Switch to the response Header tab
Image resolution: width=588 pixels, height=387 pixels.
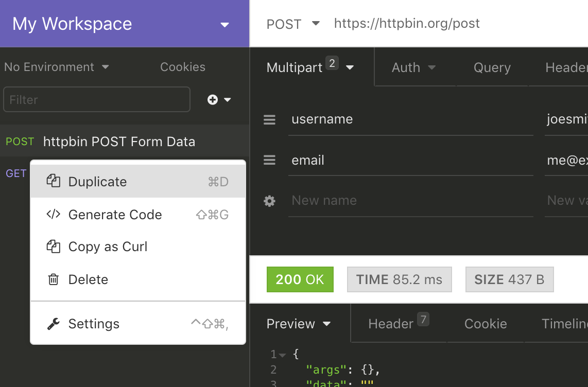[x=398, y=323]
